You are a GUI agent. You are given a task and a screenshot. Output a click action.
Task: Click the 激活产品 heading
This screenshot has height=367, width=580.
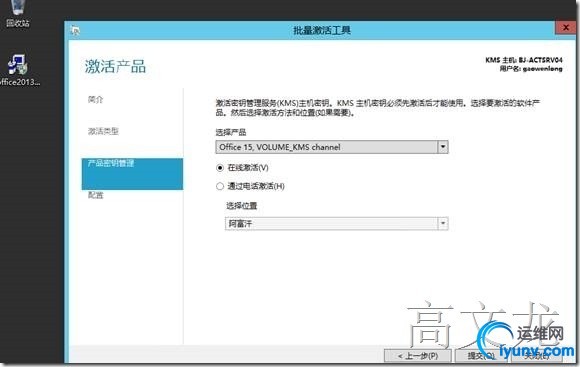[115, 67]
